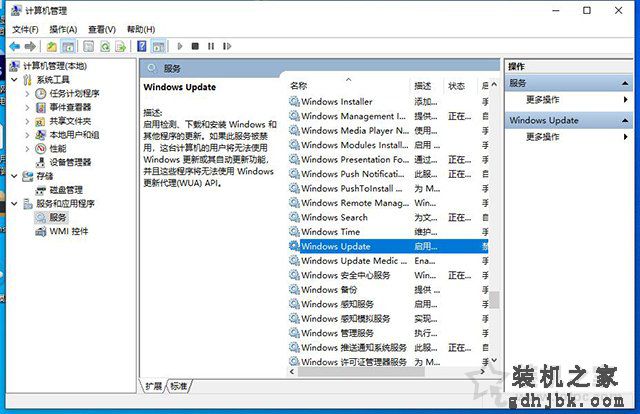
Task: Select WMI 控件 node in tree
Action: tap(69, 231)
